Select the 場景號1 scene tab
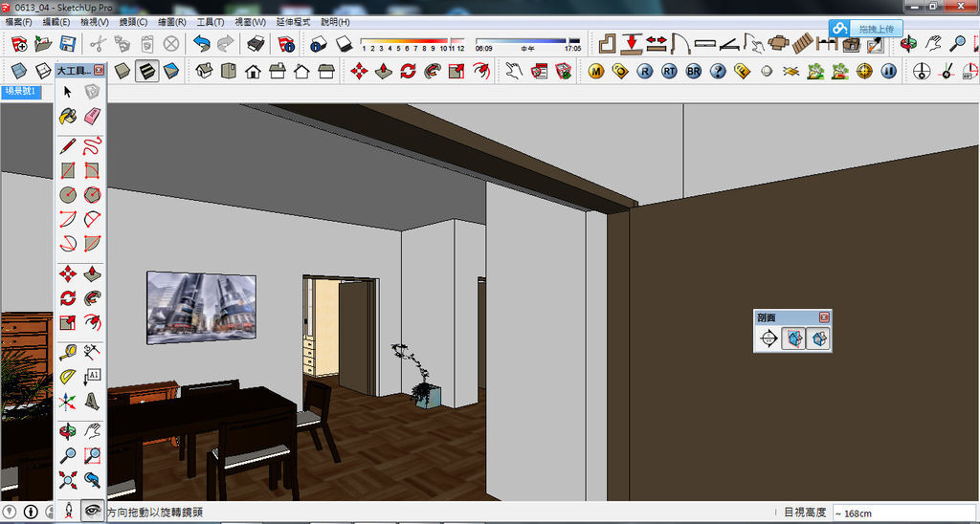Viewport: 980px width, 524px height. (21, 92)
